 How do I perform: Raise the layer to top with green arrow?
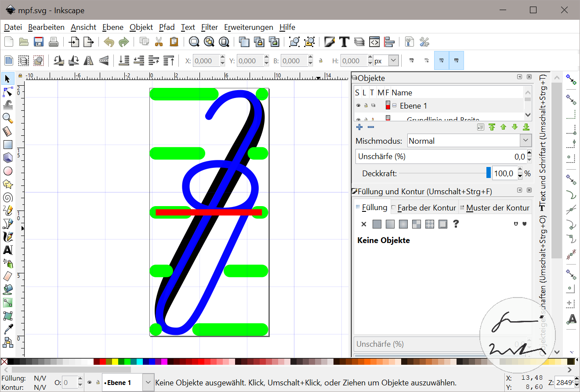coord(492,127)
